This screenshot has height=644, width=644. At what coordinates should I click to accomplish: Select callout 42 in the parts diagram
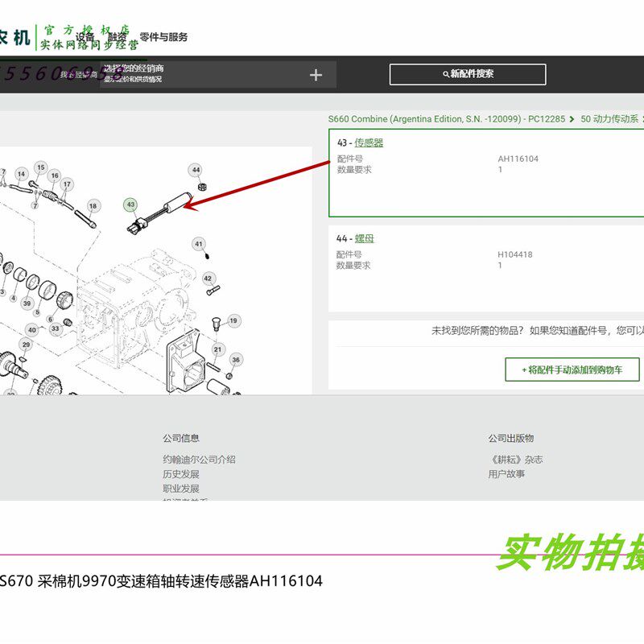pos(208,279)
